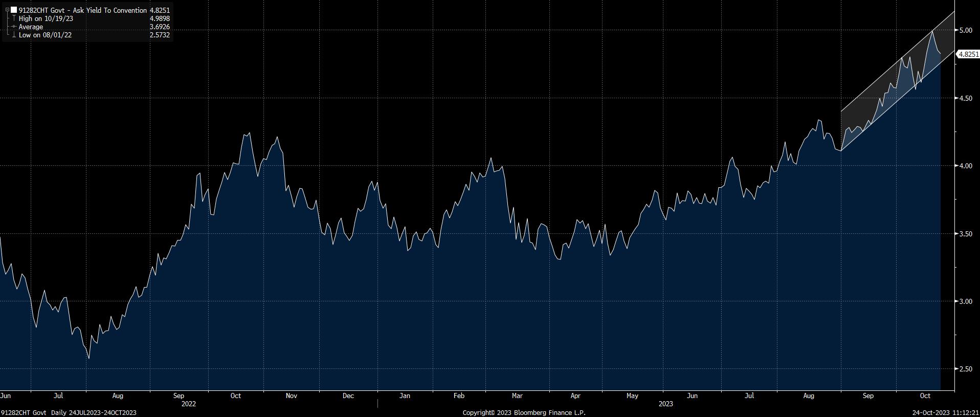
Task: Click the 3.00 y-axis label
Action: tap(966, 301)
